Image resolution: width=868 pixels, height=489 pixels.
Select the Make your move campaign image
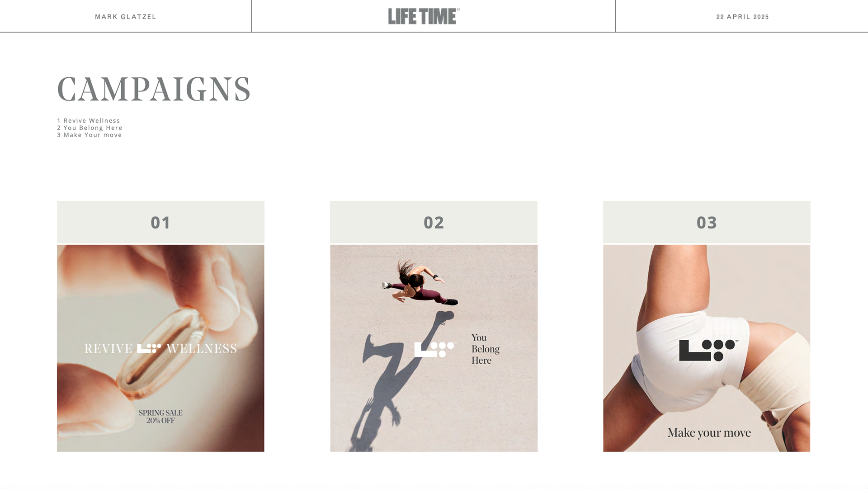click(x=707, y=348)
